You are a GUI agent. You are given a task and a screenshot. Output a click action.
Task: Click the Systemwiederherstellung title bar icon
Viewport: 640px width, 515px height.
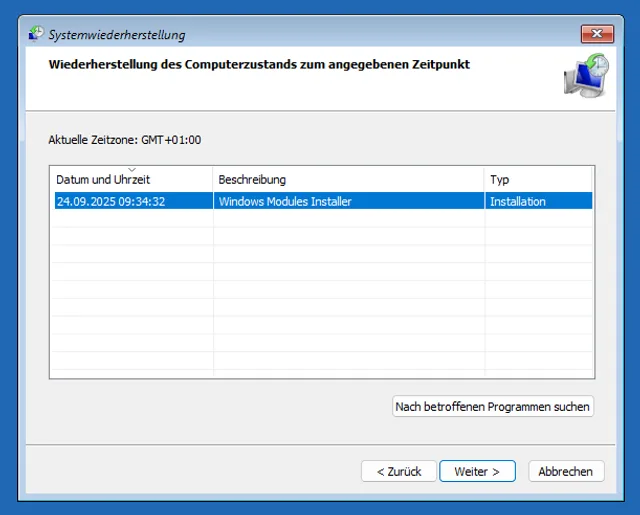coord(36,34)
